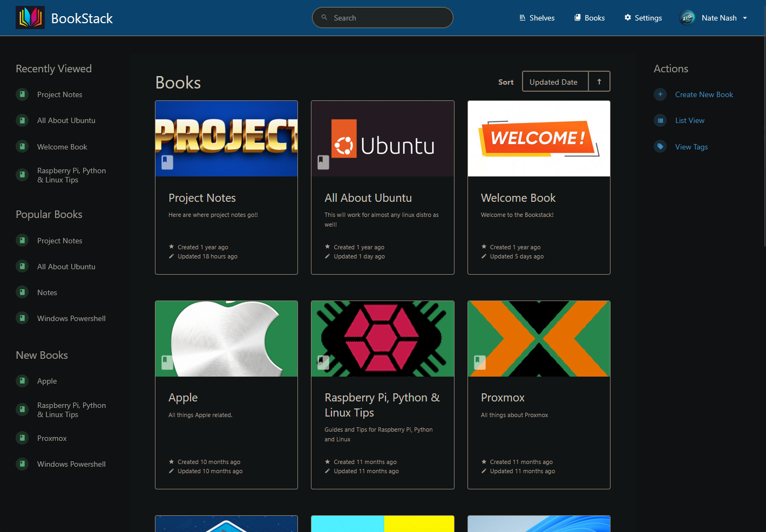Select Welcome Book in Recently Viewed
This screenshot has width=766, height=532.
click(x=62, y=147)
